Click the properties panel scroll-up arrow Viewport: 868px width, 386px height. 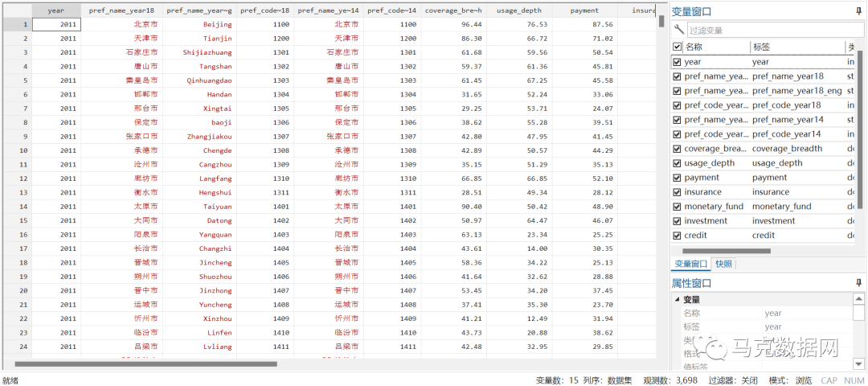pyautogui.click(x=858, y=298)
